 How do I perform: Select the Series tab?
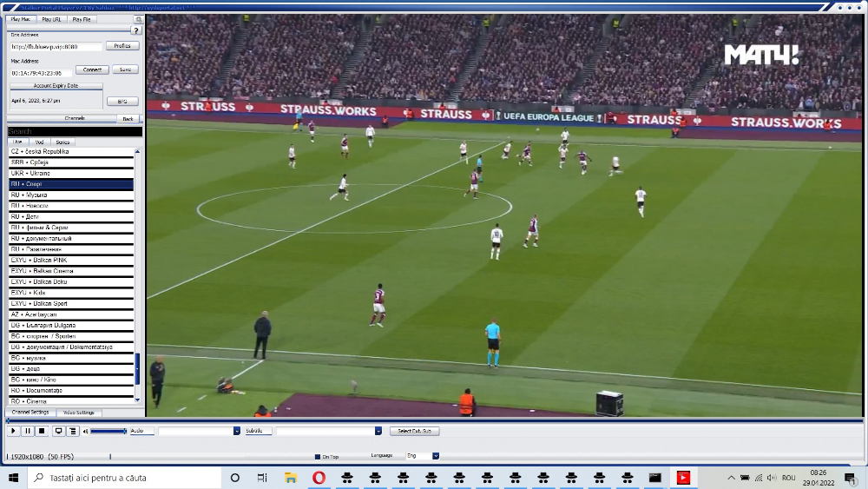(x=62, y=142)
